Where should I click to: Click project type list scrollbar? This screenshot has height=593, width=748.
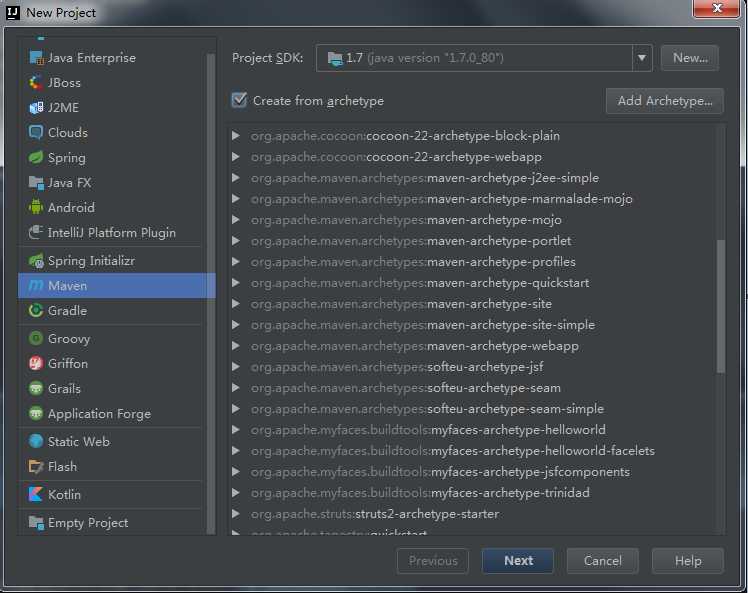(210, 293)
